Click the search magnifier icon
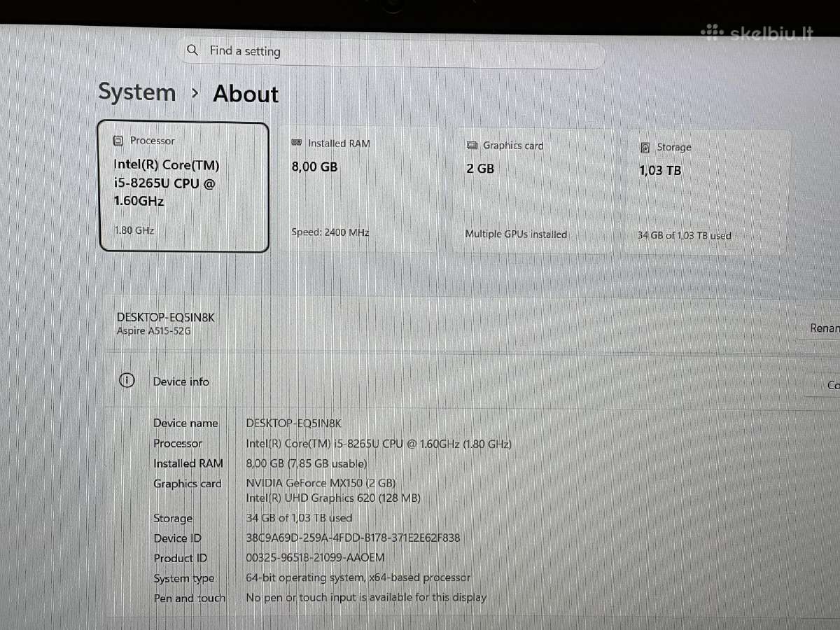 (x=192, y=50)
